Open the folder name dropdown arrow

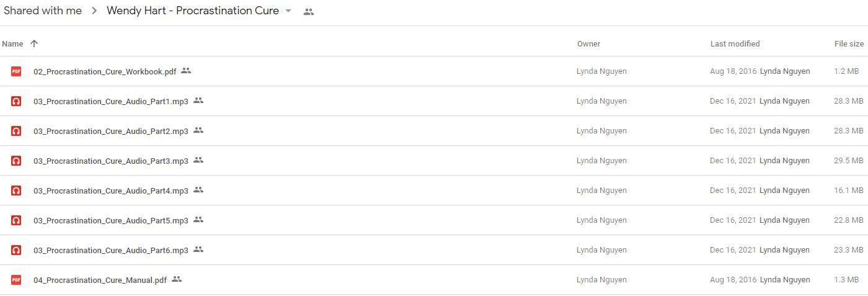tap(288, 11)
